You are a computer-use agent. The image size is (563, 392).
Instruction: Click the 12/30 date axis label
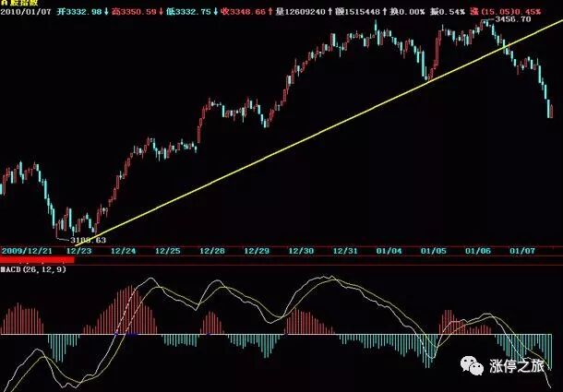(x=301, y=251)
